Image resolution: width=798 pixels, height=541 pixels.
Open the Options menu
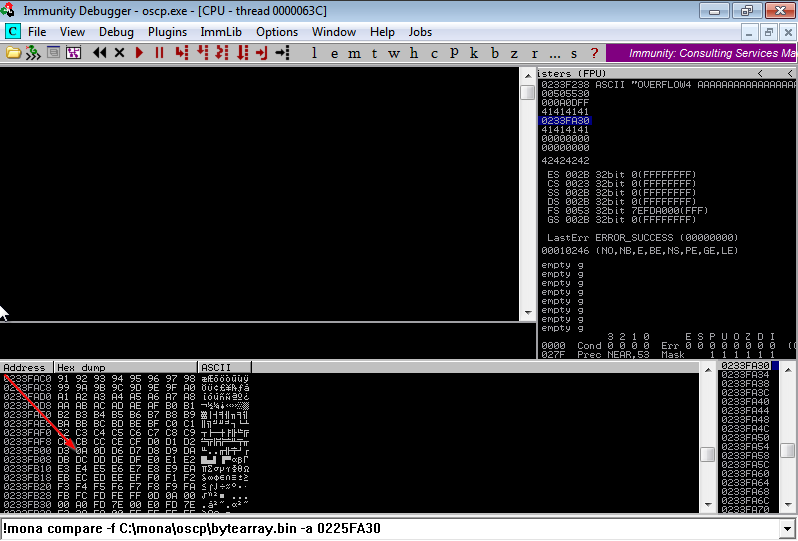tap(277, 32)
